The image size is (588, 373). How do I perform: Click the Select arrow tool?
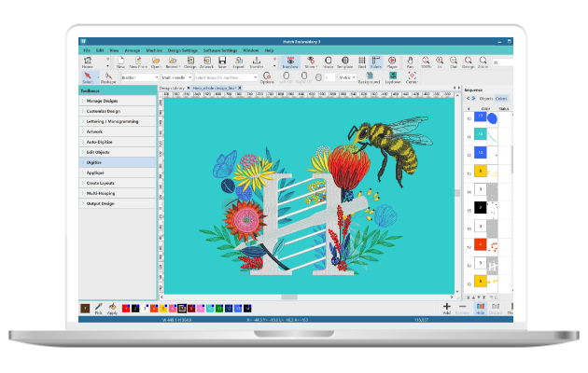(x=87, y=77)
